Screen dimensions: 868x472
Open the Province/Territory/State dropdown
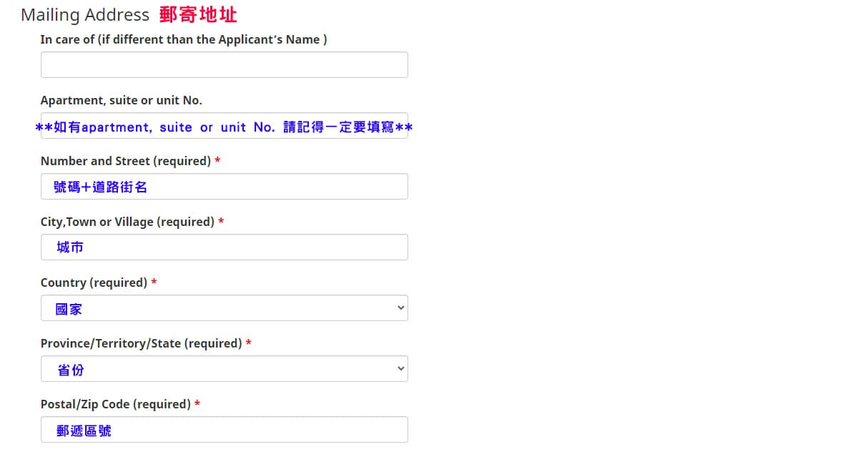pos(224,368)
